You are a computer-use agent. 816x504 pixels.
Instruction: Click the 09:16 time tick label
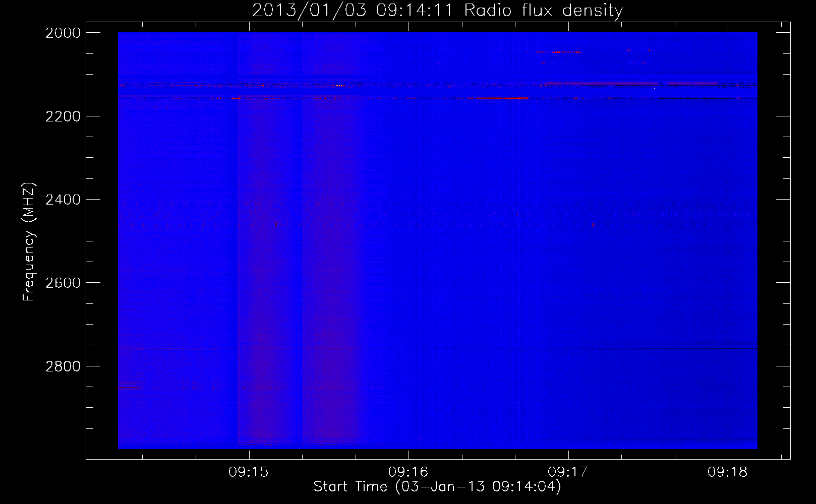409,472
